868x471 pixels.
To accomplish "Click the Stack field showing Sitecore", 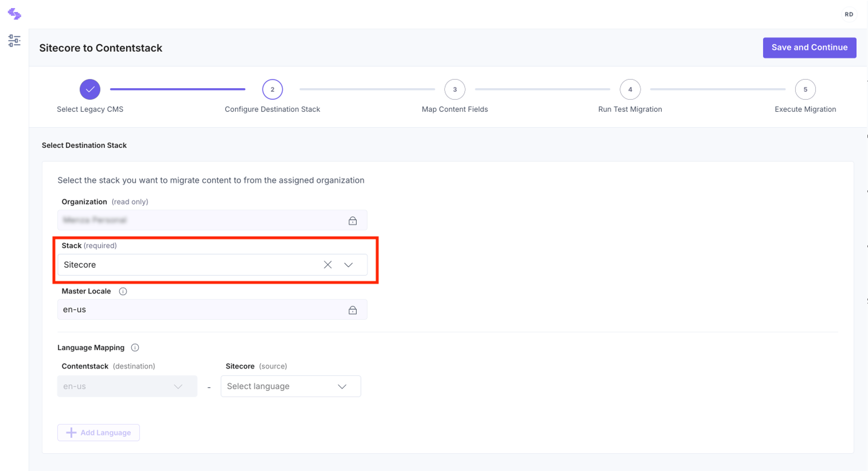I will point(212,264).
